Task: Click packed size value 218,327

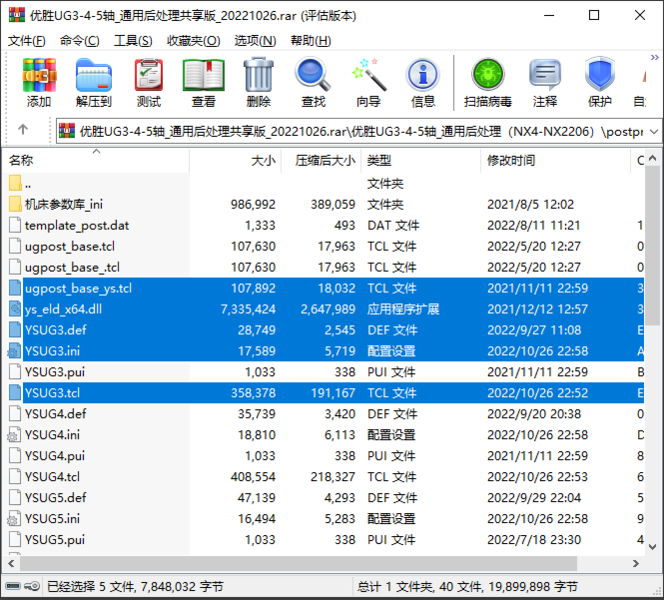Action: point(333,477)
